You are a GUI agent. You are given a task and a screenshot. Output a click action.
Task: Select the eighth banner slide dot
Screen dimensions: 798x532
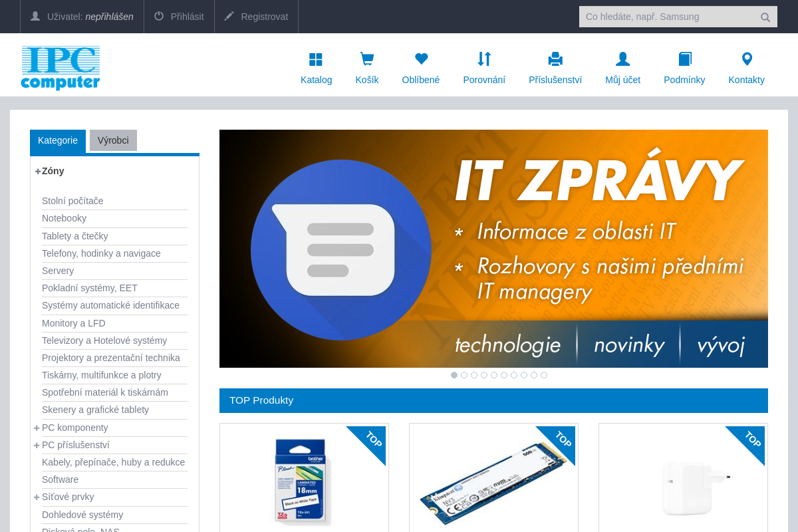[x=524, y=375]
